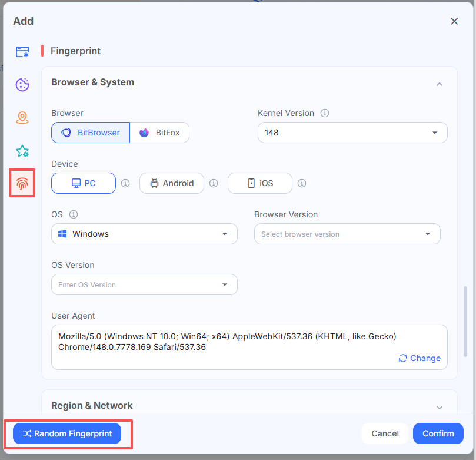Screen dimensions: 476x460
Task: Select BitFox as the browser
Action: click(159, 133)
